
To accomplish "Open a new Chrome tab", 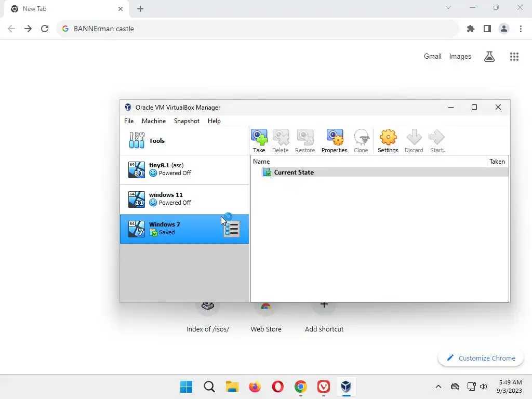I will pyautogui.click(x=140, y=9).
